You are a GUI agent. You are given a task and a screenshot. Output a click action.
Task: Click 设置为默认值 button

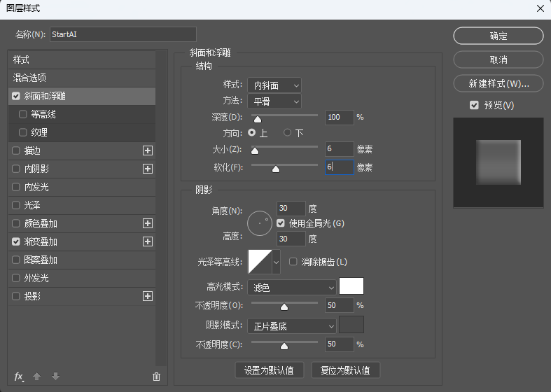coord(269,370)
